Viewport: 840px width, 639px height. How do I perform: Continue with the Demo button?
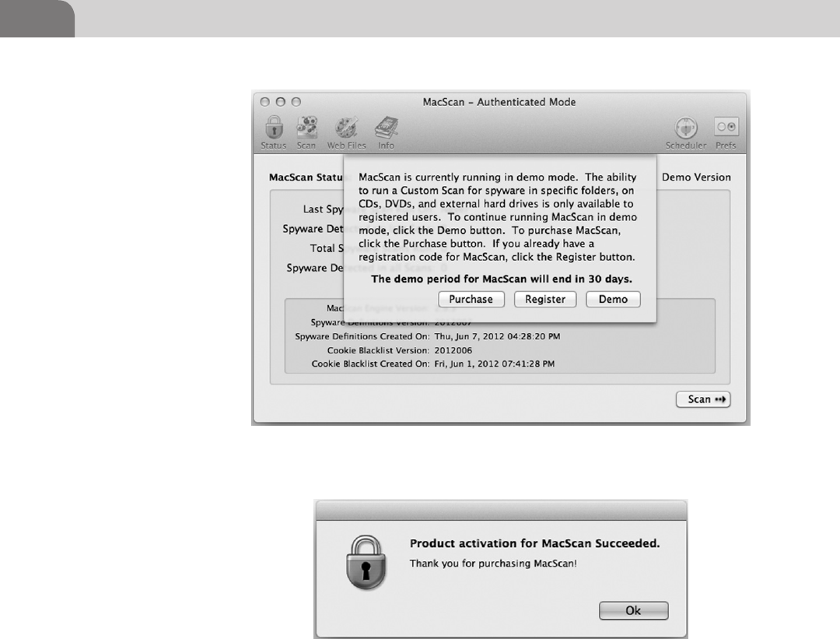(x=613, y=299)
